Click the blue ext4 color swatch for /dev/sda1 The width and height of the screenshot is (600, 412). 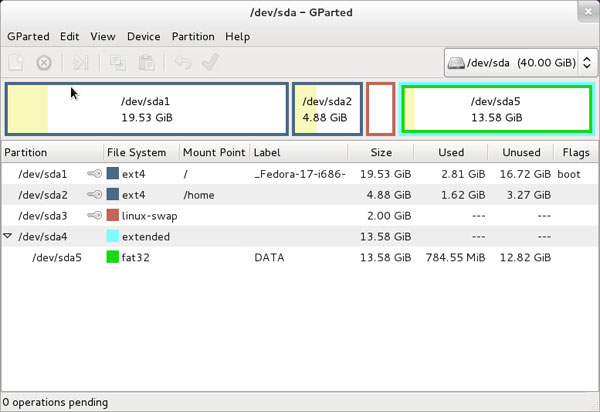pos(112,173)
